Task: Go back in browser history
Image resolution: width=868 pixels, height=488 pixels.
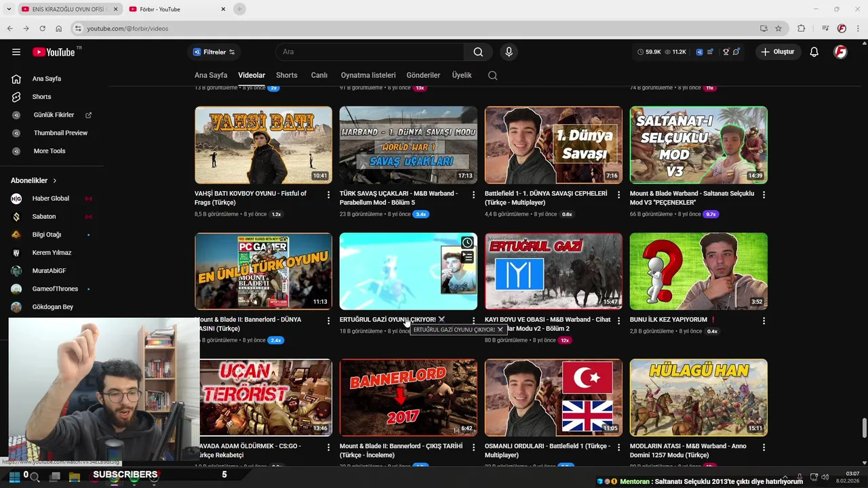Action: click(9, 28)
